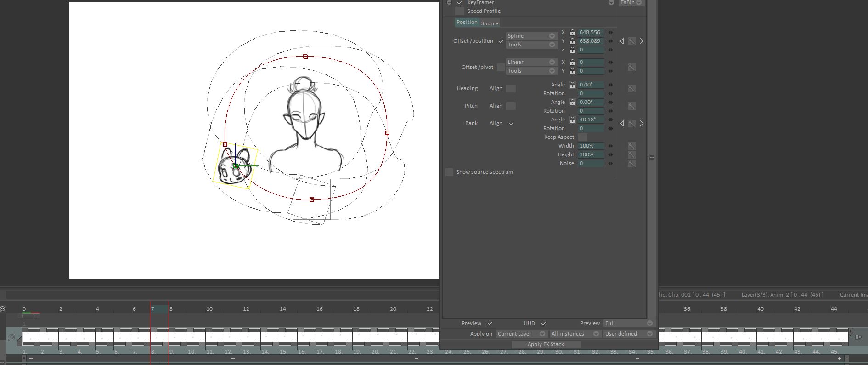Click the layer post-behavior icon at timeline end
This screenshot has height=365, width=868.
coord(858,337)
